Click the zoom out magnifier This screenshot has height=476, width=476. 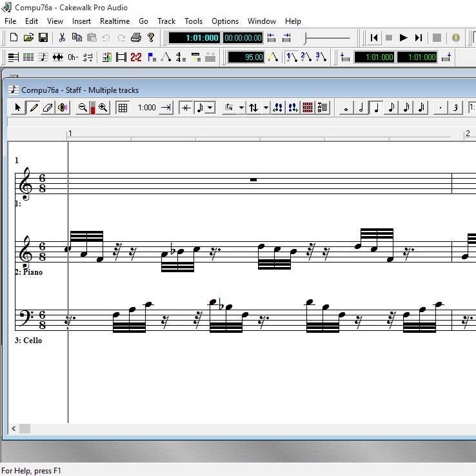pyautogui.click(x=83, y=108)
